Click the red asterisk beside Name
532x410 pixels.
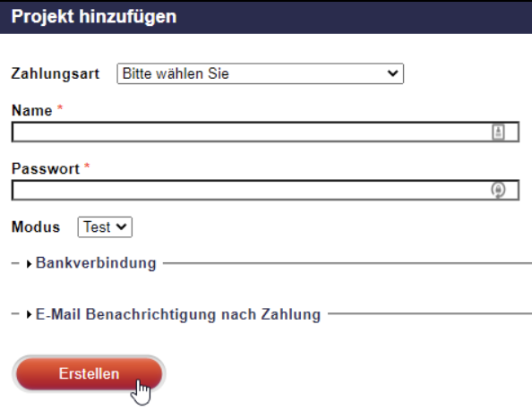tap(60, 107)
